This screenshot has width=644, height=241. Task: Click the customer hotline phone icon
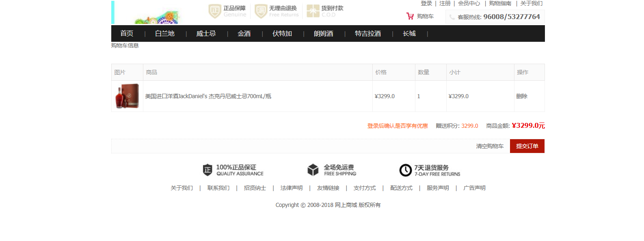pos(452,17)
